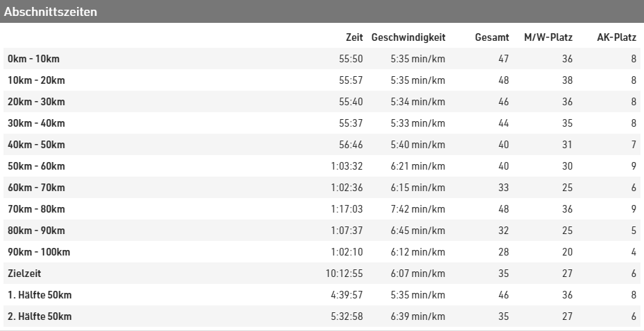Click the Geschwindigkeit column header
This screenshot has width=644, height=331.
click(408, 37)
